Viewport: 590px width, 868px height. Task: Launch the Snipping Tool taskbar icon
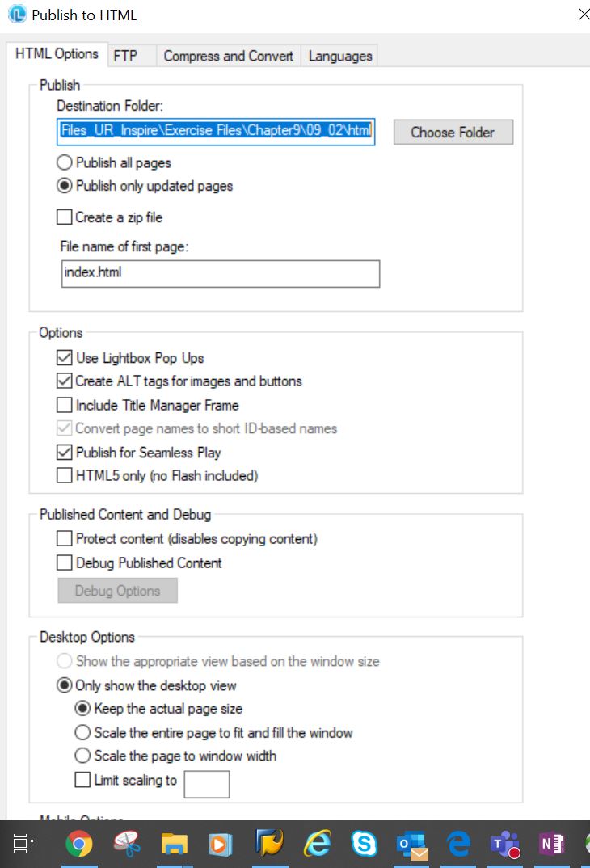(x=127, y=844)
